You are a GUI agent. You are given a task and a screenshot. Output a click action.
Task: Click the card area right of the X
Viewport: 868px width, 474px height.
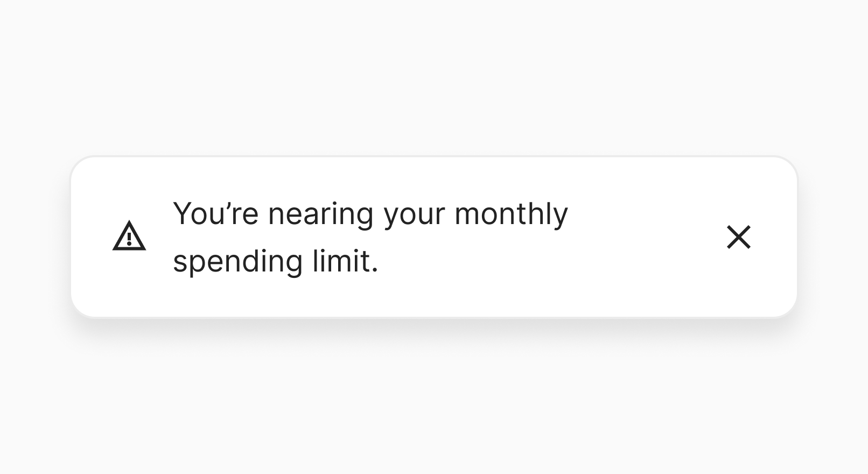776,237
